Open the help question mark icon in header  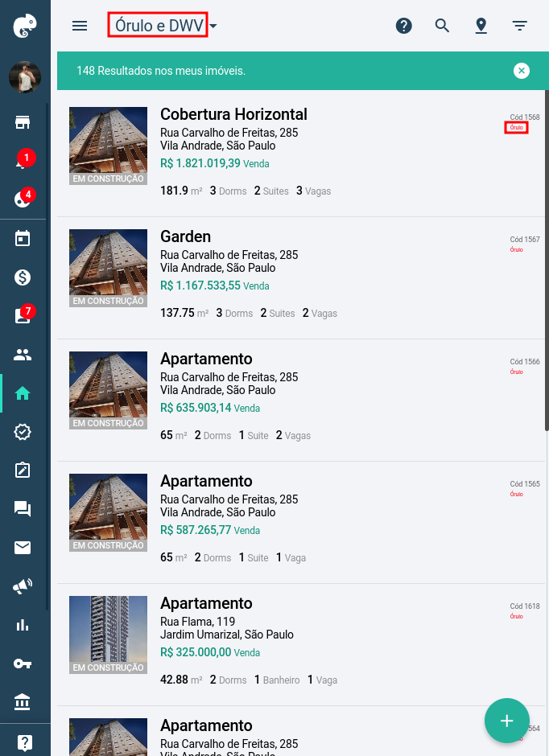coord(404,26)
